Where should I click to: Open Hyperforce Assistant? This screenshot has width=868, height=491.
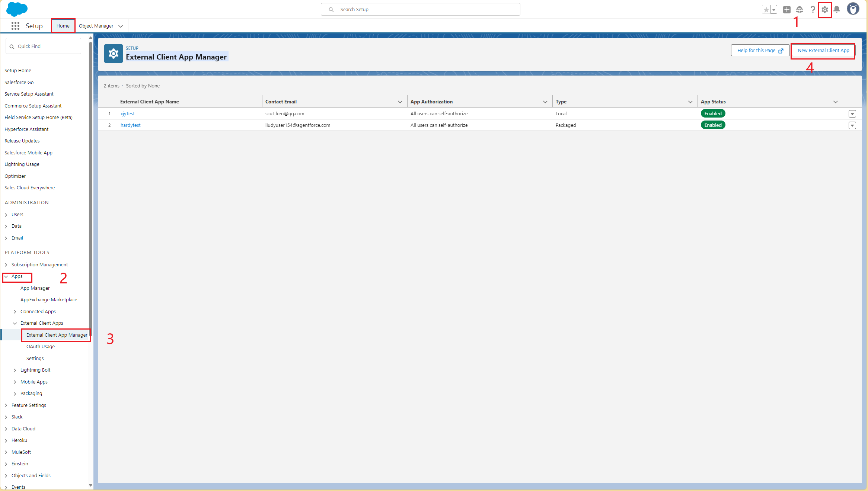coord(26,129)
